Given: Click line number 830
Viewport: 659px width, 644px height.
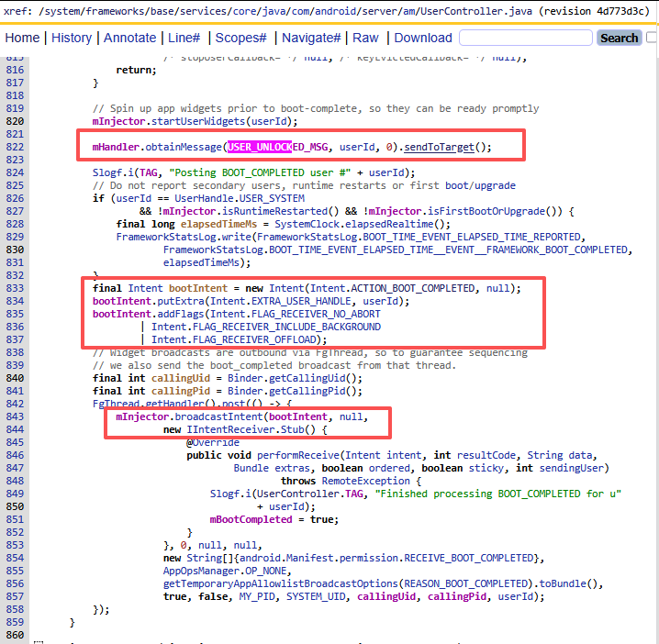Looking at the screenshot, I should click(15, 250).
